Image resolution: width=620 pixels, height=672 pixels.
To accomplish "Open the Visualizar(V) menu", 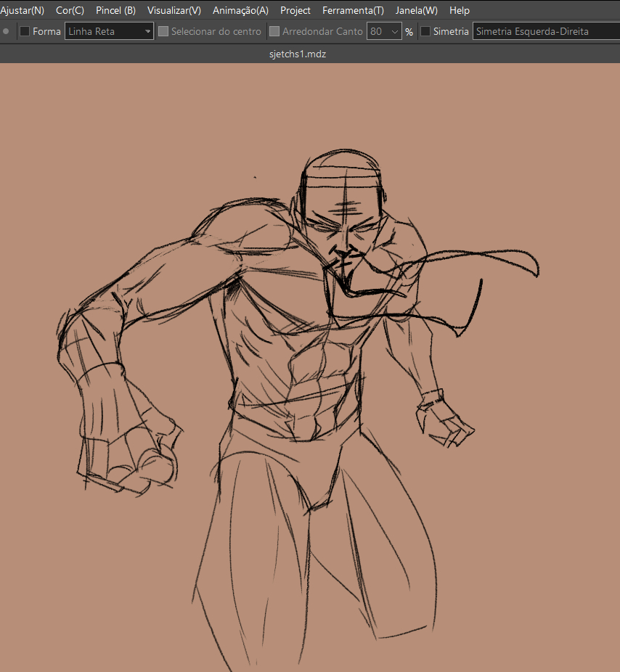I will tap(174, 10).
